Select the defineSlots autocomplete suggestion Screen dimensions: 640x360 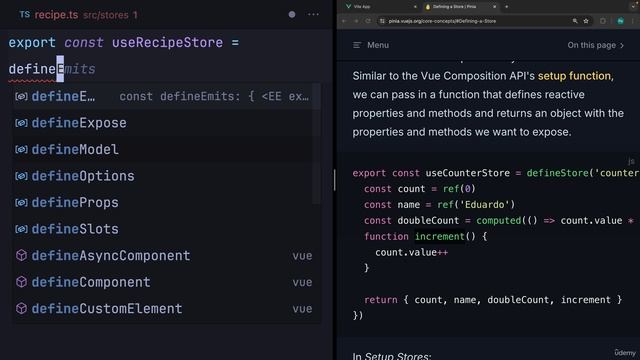click(167, 229)
